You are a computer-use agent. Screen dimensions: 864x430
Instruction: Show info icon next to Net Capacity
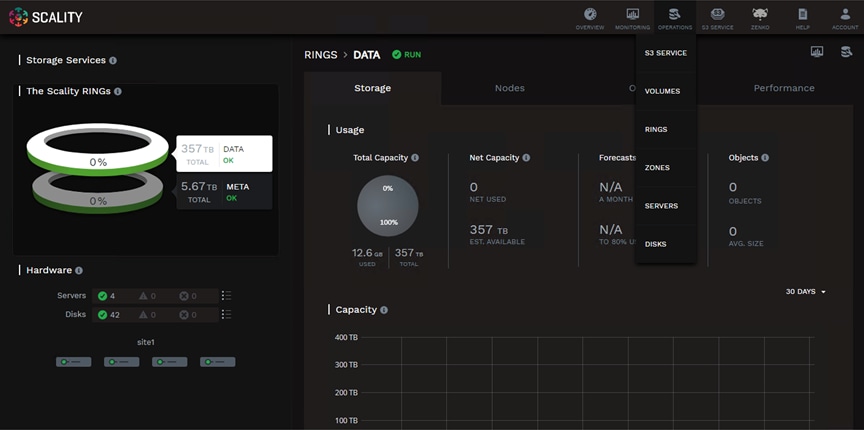coord(526,158)
